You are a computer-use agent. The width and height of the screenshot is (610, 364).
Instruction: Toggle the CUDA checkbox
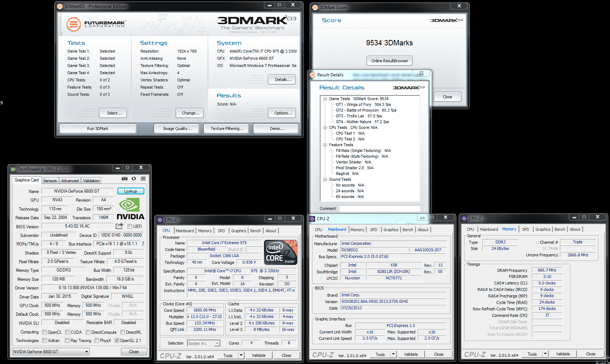(x=67, y=332)
